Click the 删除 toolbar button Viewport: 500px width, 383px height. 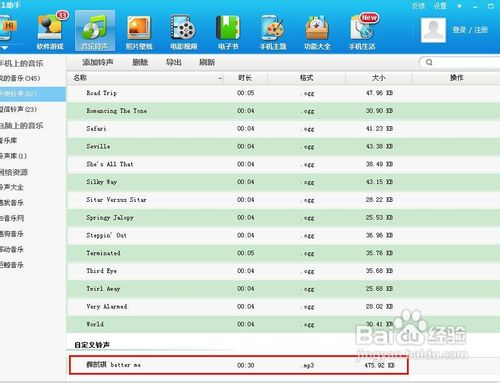(x=140, y=62)
